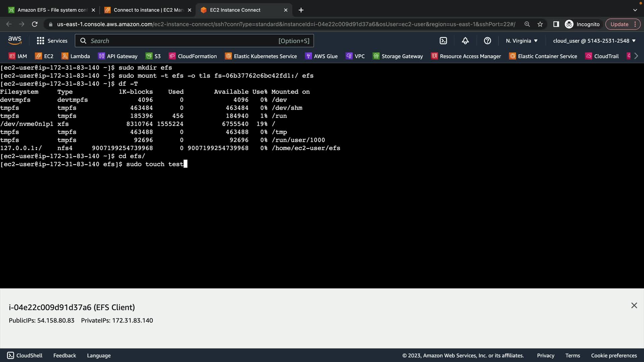Open the AWS help question mark menu
Screen dimensions: 644x362
[x=487, y=41]
